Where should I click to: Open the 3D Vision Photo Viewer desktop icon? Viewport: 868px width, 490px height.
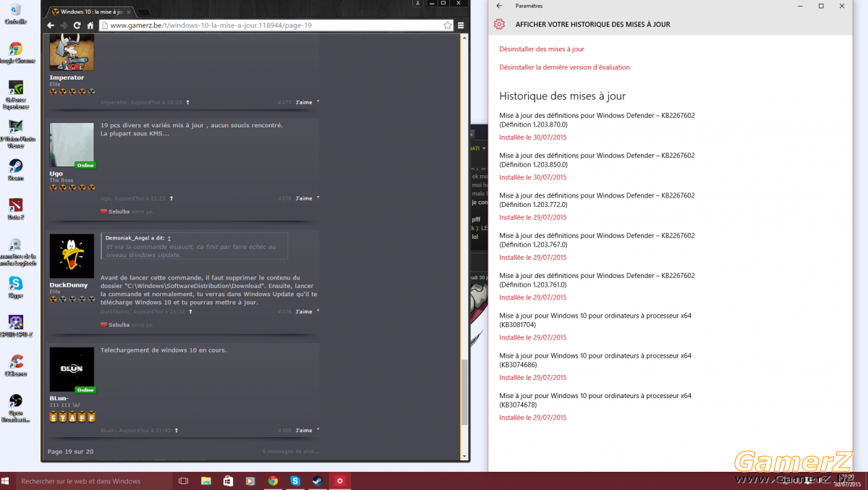tap(15, 132)
